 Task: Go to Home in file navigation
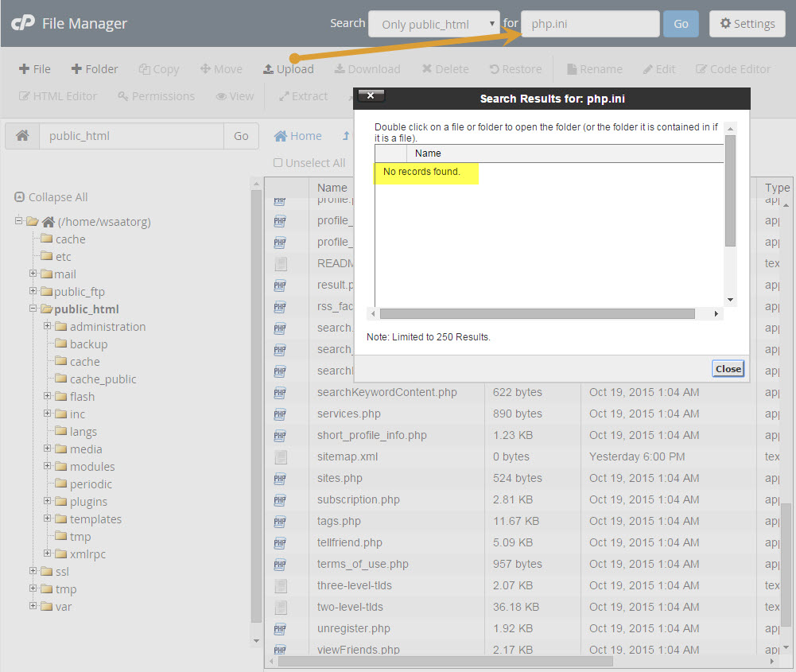[x=298, y=136]
